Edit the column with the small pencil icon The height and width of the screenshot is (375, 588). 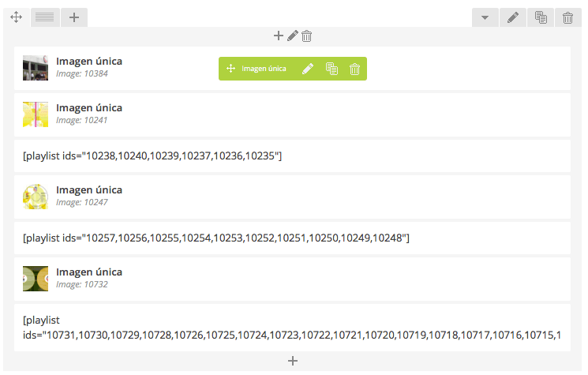[x=293, y=36]
